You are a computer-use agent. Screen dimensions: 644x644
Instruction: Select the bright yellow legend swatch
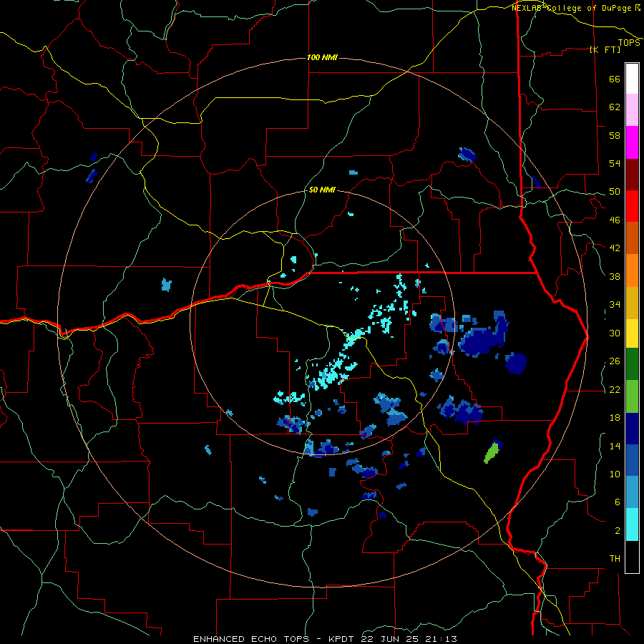[632, 333]
